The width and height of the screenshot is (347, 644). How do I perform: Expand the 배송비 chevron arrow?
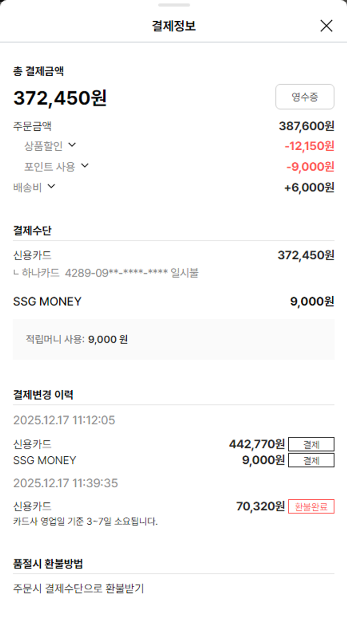click(x=51, y=186)
